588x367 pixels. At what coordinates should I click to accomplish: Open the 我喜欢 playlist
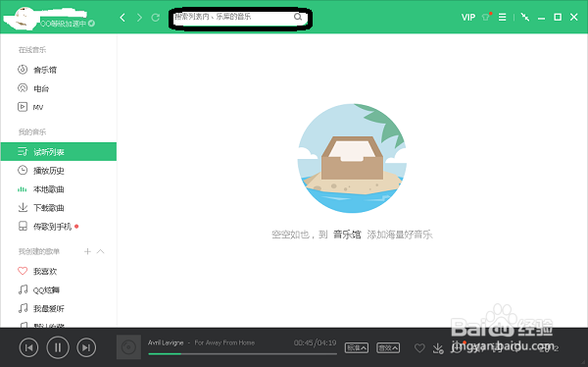(59, 271)
